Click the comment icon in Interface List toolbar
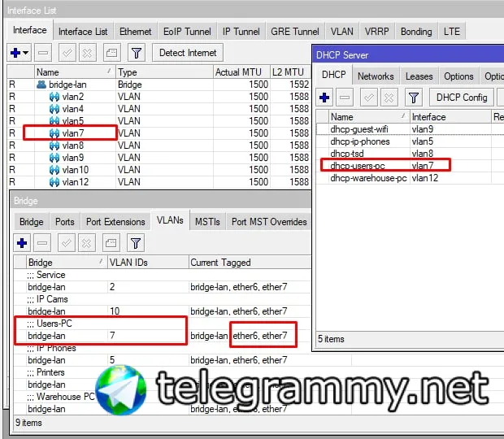504x439 pixels. point(112,53)
